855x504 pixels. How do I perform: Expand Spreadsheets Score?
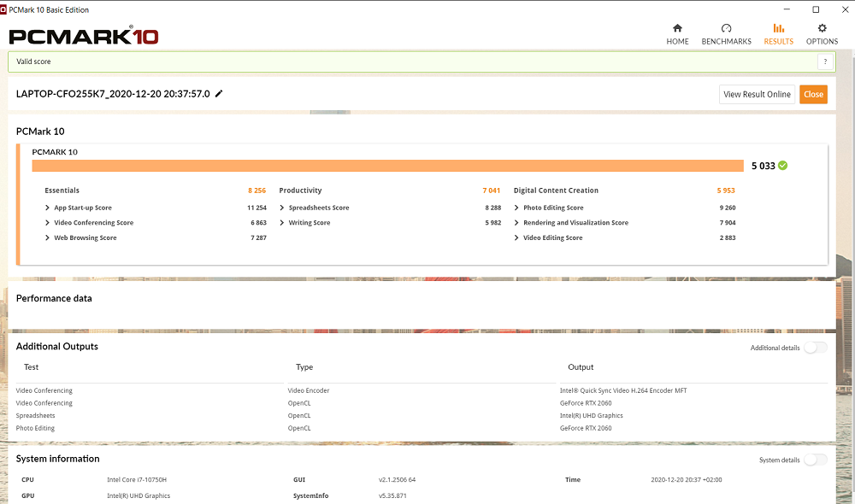282,208
